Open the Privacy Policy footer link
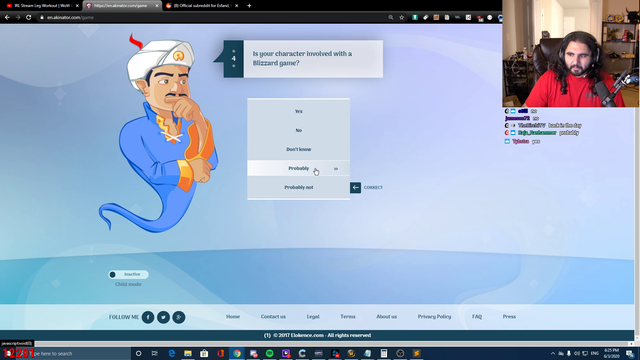The height and width of the screenshot is (360, 640). pyautogui.click(x=434, y=316)
